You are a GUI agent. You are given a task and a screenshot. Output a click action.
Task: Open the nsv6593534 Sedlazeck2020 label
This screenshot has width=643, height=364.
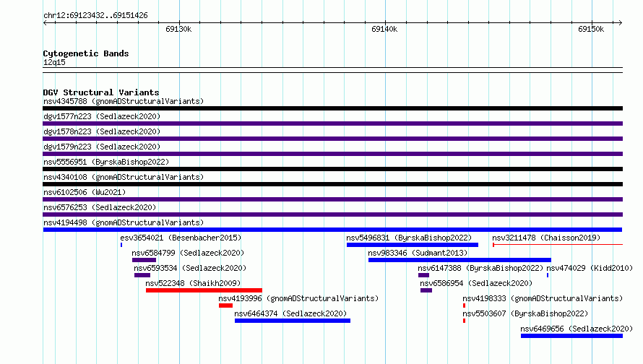pyautogui.click(x=190, y=268)
